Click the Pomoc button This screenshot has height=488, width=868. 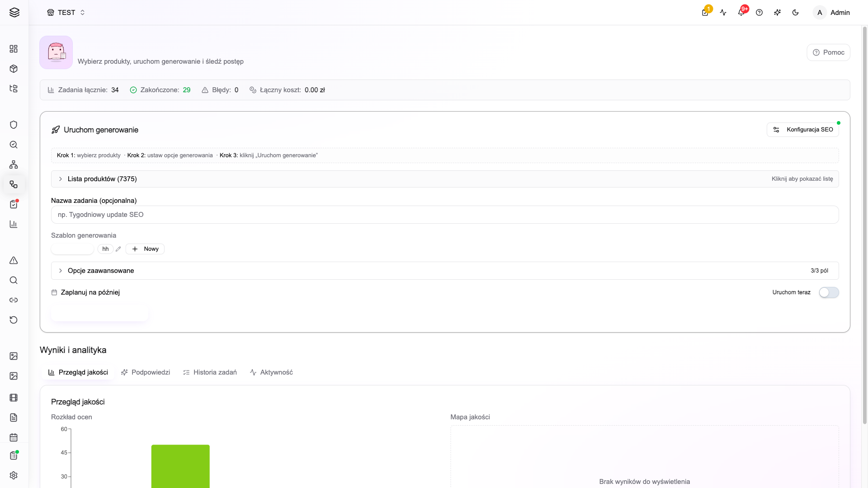pyautogui.click(x=828, y=52)
